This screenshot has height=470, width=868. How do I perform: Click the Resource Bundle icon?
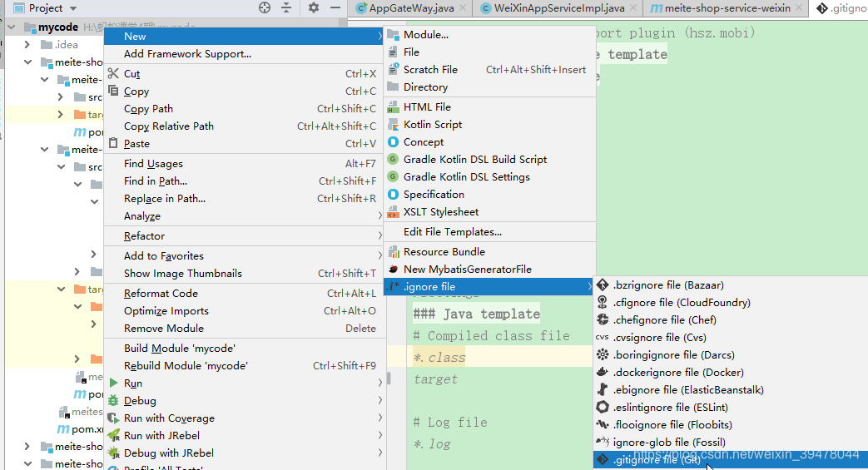[x=394, y=251]
